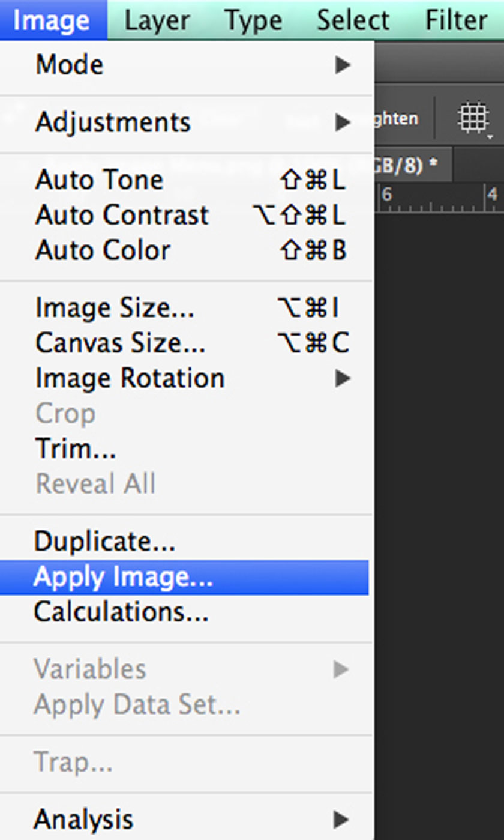504x840 pixels.
Task: Close the Image menu via its title
Action: [52, 20]
